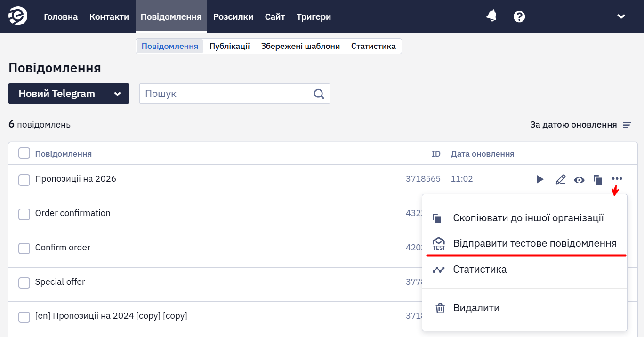Image resolution: width=644 pixels, height=337 pixels.
Task: Open the За датою оновлення sort dropdown
Action: click(x=580, y=125)
